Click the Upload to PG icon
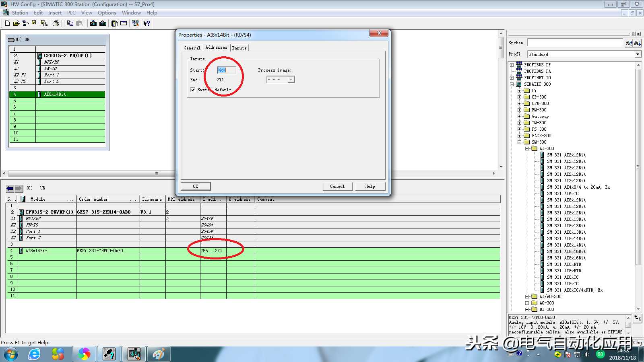 (x=103, y=23)
